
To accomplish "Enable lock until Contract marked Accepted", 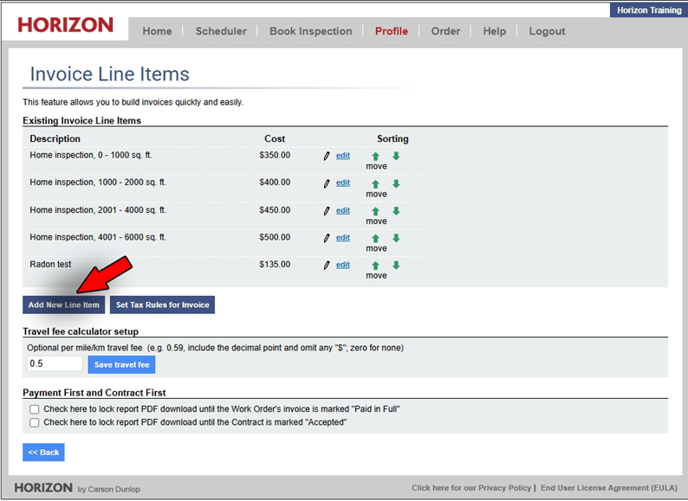I will coord(34,422).
